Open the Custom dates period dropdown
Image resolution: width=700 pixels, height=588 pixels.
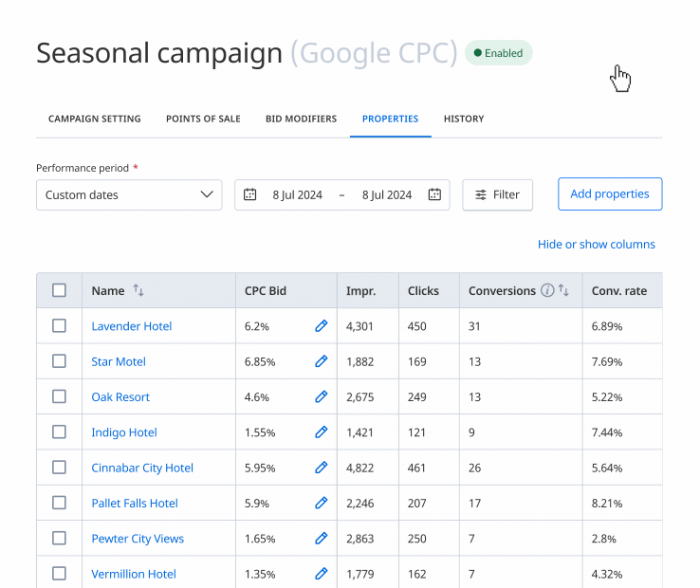129,195
